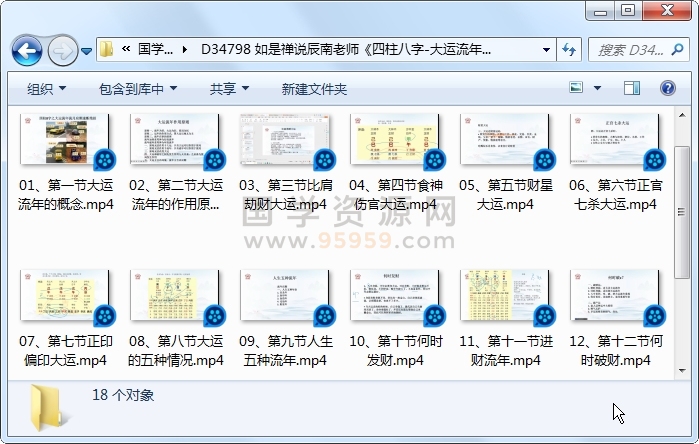This screenshot has width=699, height=444.
Task: Select the D34798 folder breadcrumb segment
Action: point(346,49)
